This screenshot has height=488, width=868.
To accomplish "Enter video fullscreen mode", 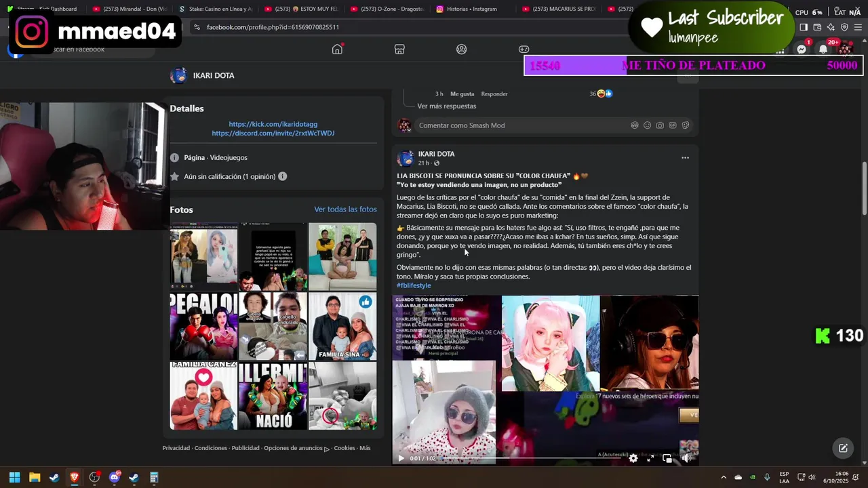I will 650,458.
